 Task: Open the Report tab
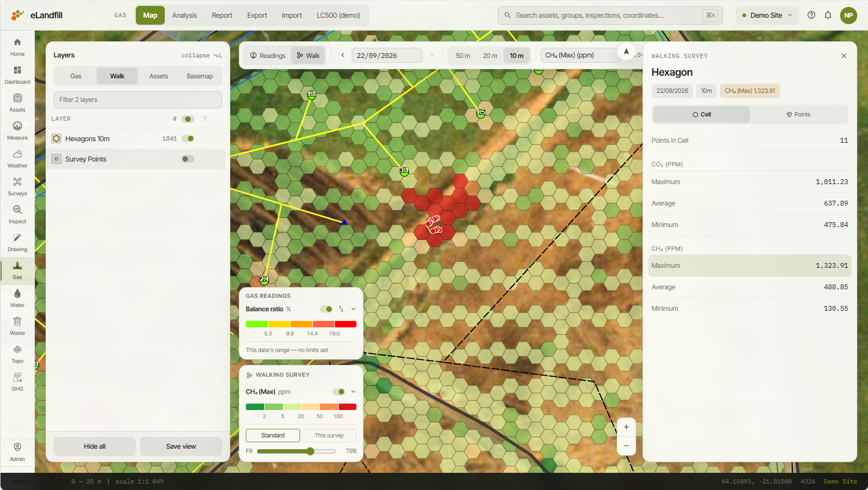pos(222,15)
